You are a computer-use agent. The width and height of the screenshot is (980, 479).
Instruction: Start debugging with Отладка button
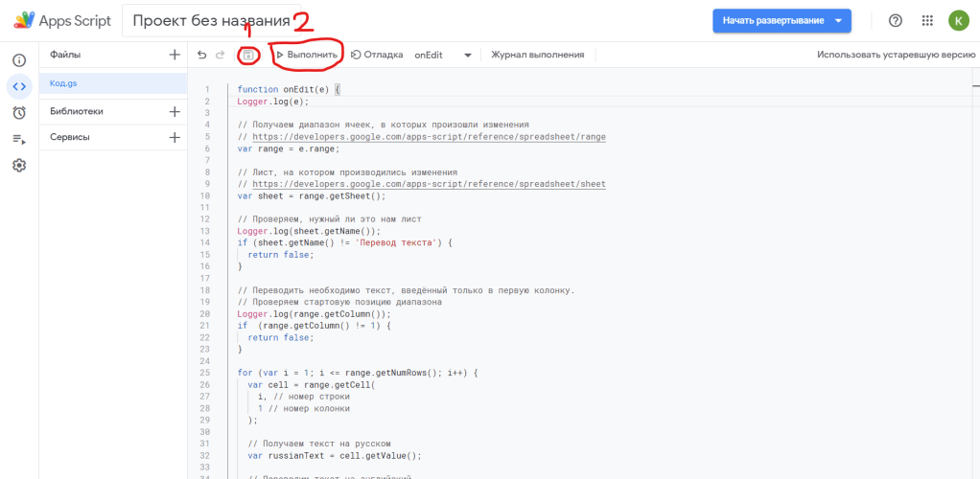click(376, 56)
